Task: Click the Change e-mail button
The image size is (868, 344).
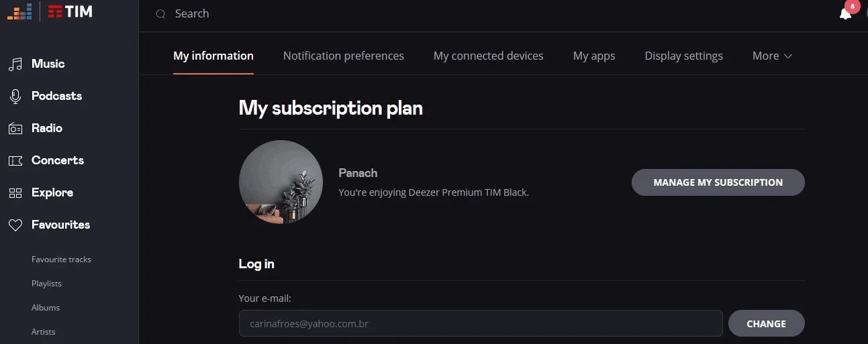Action: pyautogui.click(x=767, y=323)
